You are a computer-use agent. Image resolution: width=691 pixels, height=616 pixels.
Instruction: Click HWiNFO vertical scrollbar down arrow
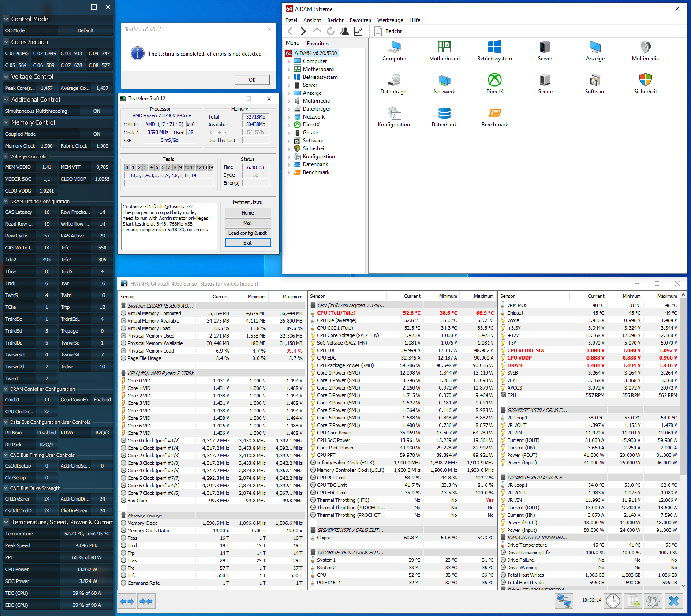684,586
